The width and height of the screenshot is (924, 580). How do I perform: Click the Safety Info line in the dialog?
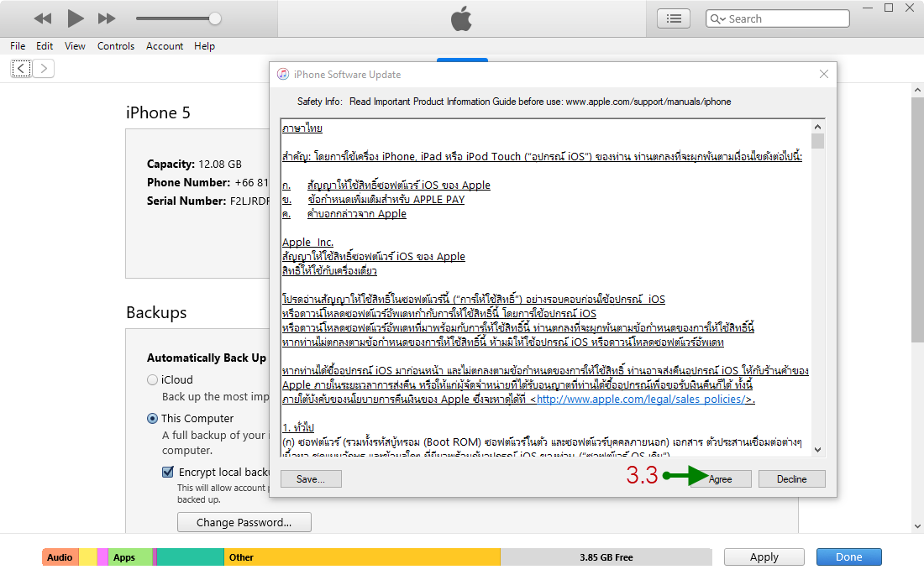(x=514, y=102)
